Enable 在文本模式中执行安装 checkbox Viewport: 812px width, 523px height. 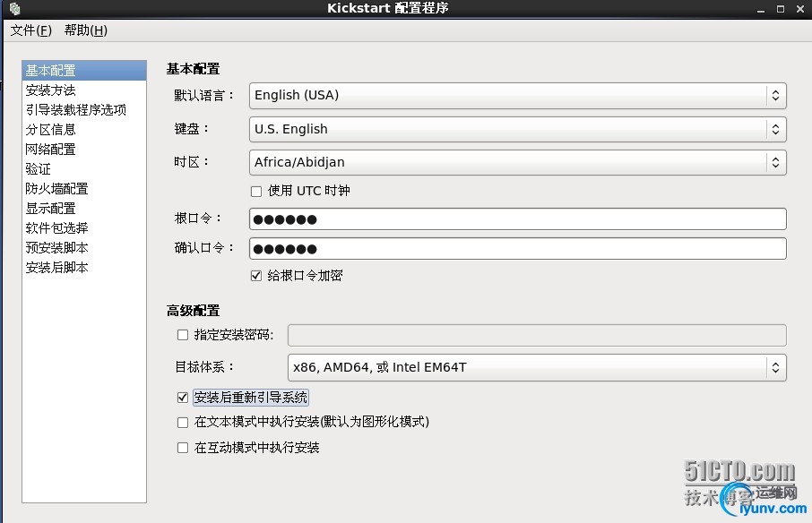click(182, 423)
